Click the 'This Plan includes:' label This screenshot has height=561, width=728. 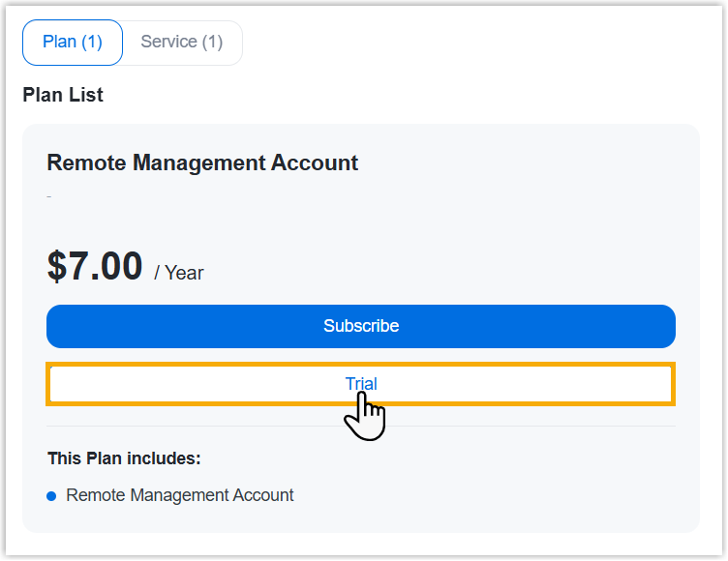124,458
